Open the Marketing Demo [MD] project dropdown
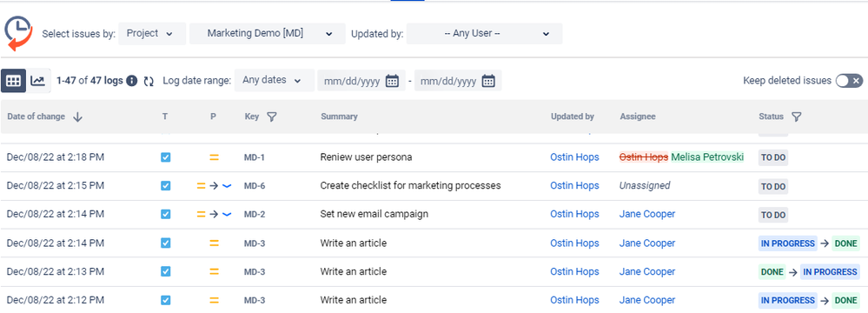868x313 pixels. tap(268, 34)
